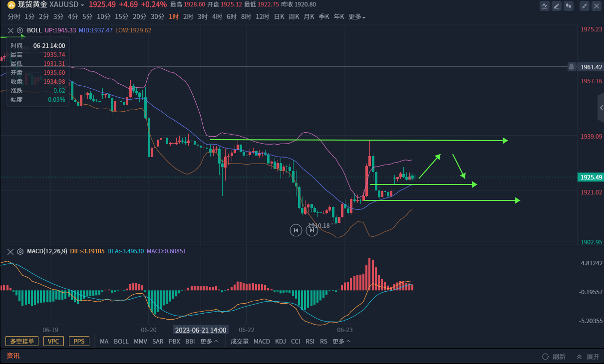Enable MMV main indicator
The width and height of the screenshot is (604, 364).
(x=140, y=342)
